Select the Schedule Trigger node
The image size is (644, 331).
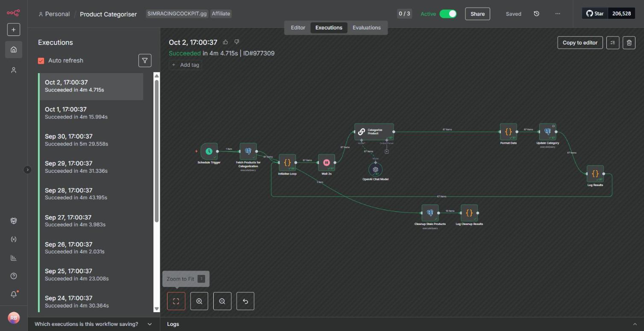click(209, 151)
